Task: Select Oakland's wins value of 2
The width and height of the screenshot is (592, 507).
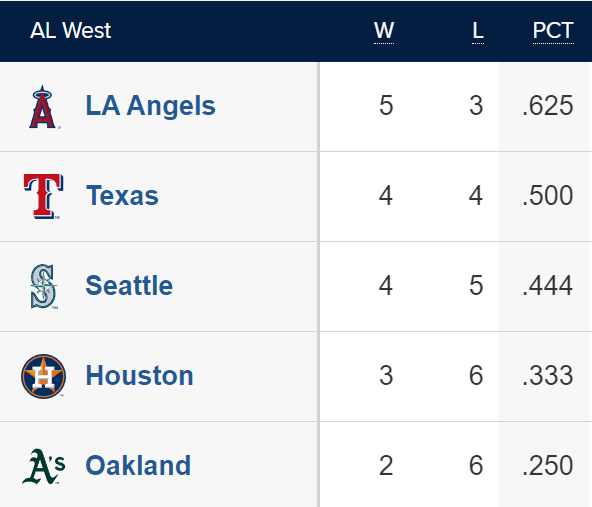Action: point(386,465)
